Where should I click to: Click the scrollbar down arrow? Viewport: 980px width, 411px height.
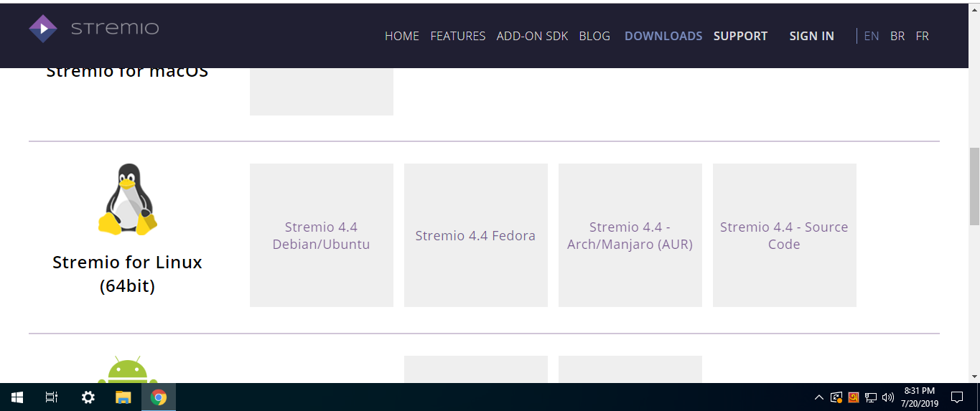[x=974, y=377]
